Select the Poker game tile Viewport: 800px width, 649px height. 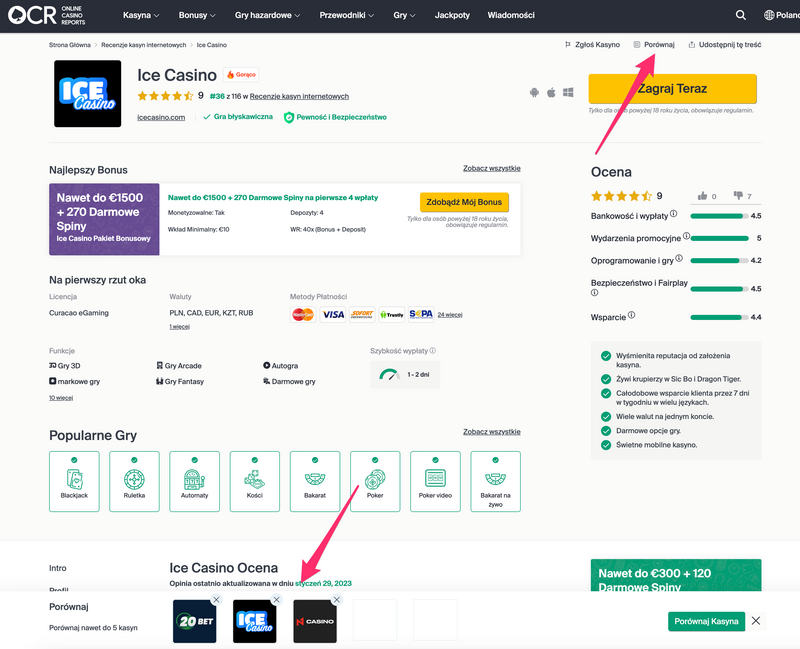tap(375, 481)
